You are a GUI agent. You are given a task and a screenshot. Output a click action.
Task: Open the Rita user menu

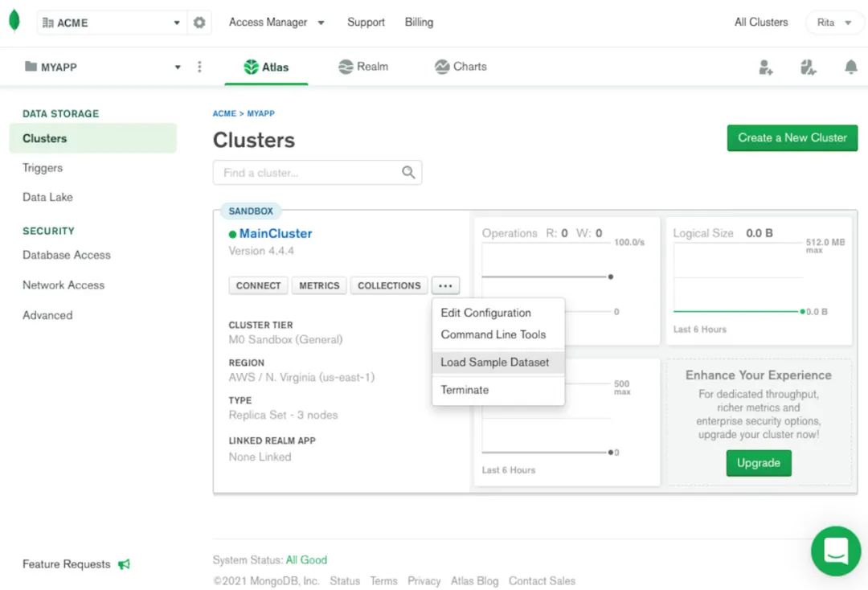[x=834, y=23]
